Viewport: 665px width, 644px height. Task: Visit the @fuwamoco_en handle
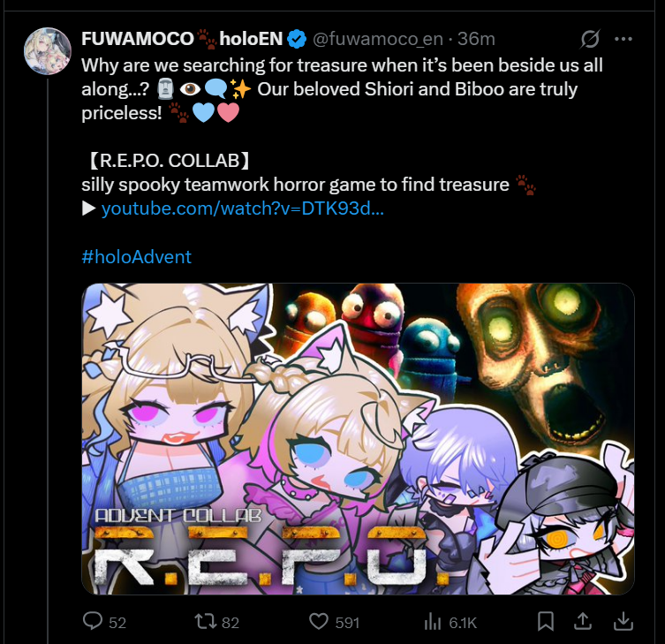(x=378, y=39)
